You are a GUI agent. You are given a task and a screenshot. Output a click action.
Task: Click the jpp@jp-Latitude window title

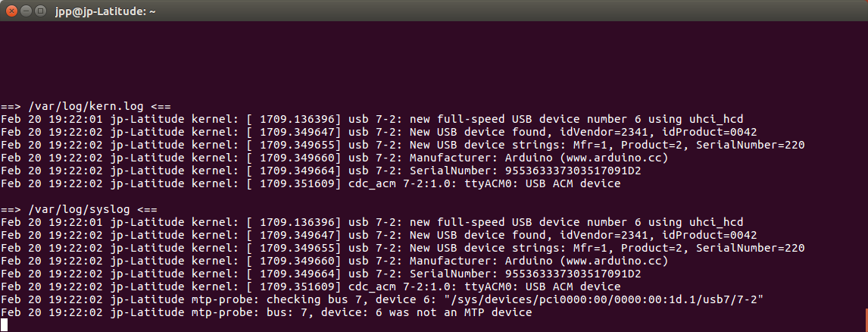pyautogui.click(x=105, y=11)
